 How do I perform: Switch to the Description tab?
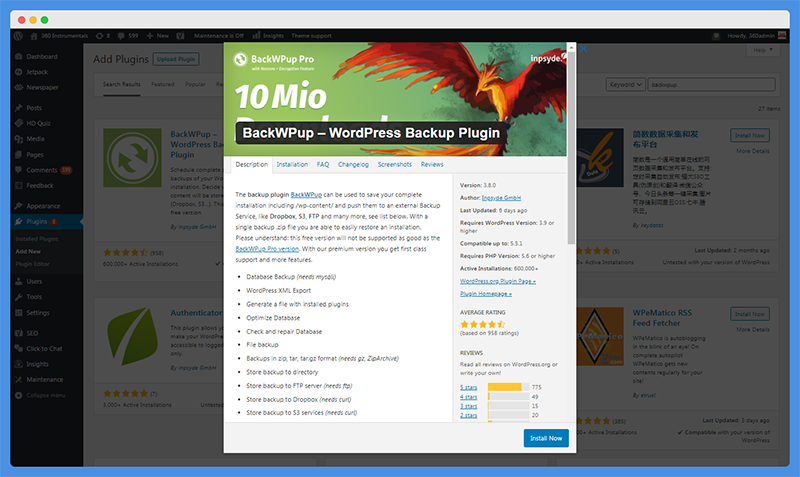point(252,164)
